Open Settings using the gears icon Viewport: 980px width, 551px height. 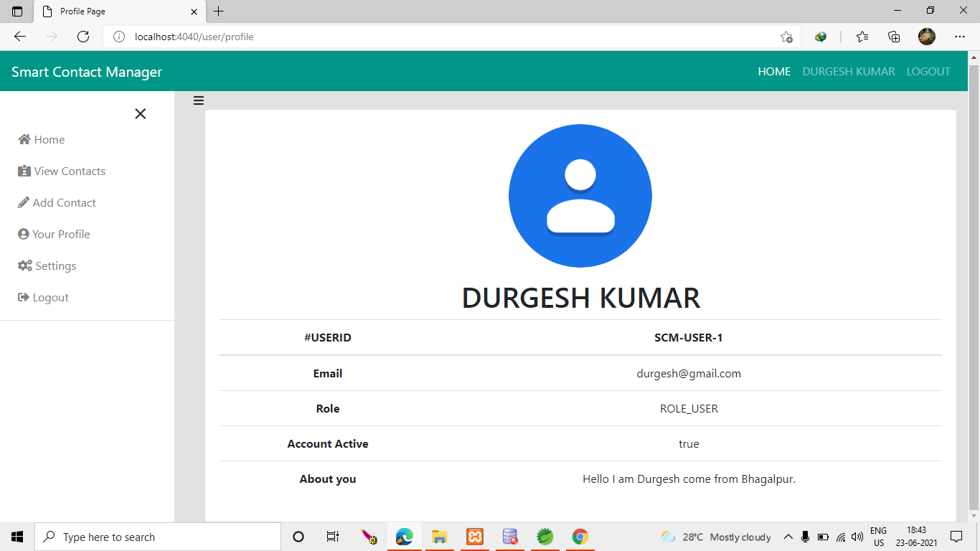(24, 265)
